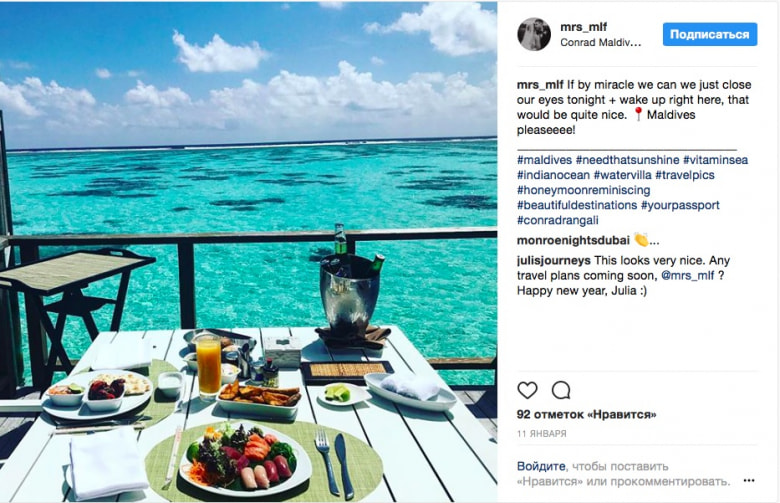Image resolution: width=780 pixels, height=503 pixels.
Task: Open the Maldives breakfast photo
Action: (249, 252)
